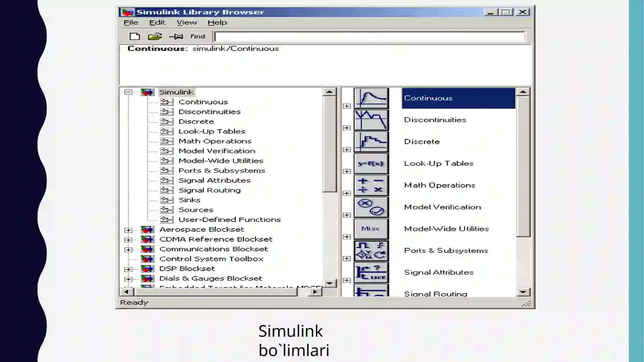Click the sublibrary icon beside Math Operations
The image size is (644, 362).
[167, 141]
